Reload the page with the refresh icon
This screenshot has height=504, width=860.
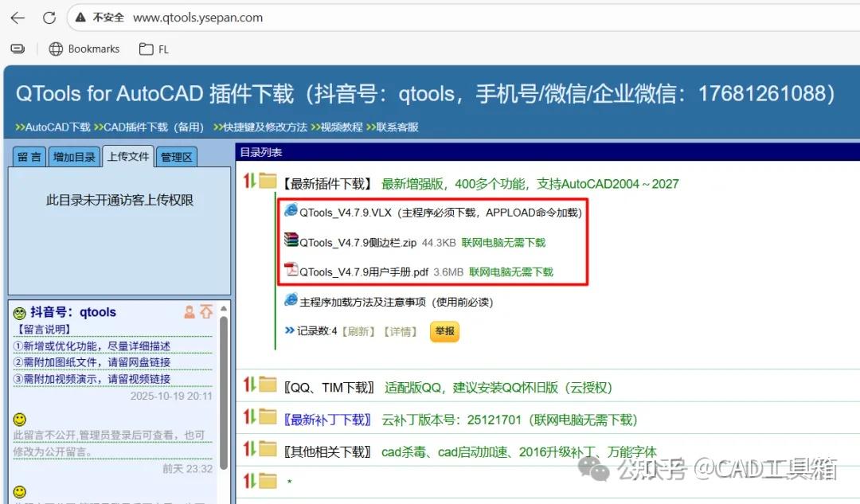tap(49, 18)
